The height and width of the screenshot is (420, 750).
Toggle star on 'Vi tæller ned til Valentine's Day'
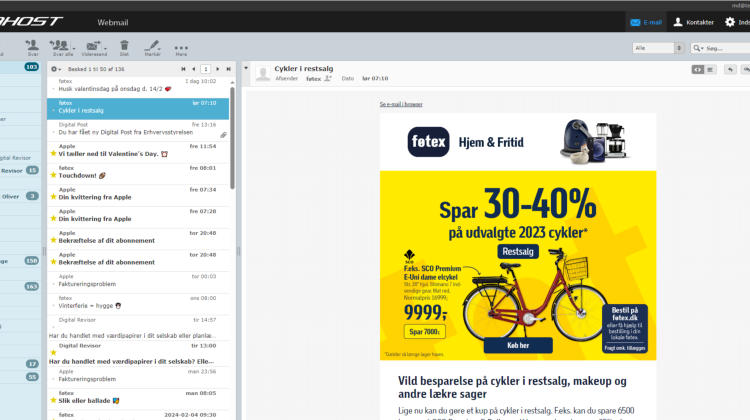(x=53, y=154)
